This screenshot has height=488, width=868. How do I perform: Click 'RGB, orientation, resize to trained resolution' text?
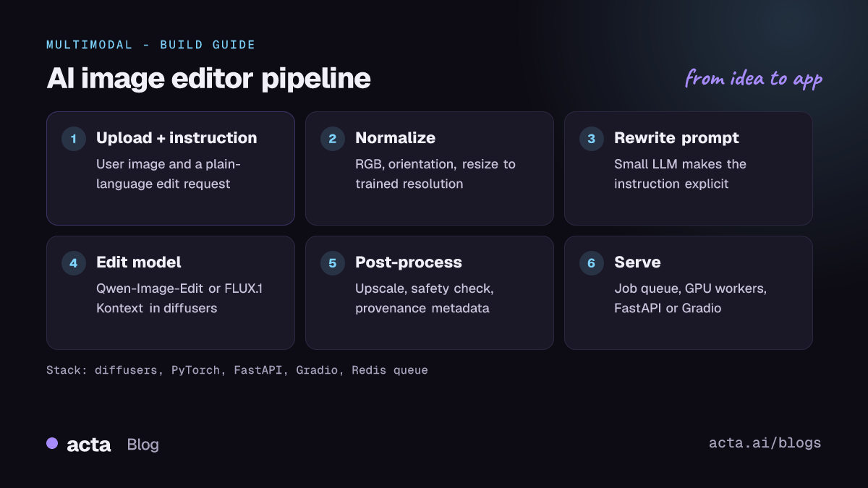pos(435,174)
